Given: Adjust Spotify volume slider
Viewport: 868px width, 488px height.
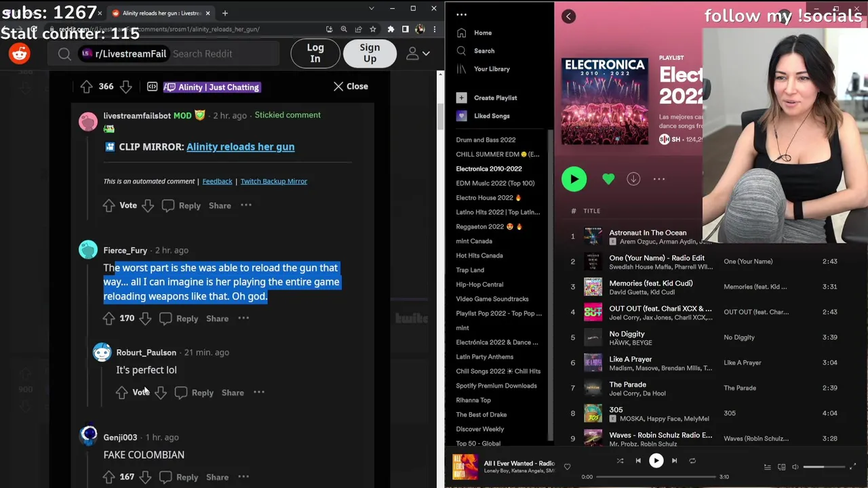Looking at the screenshot, I should 824,467.
